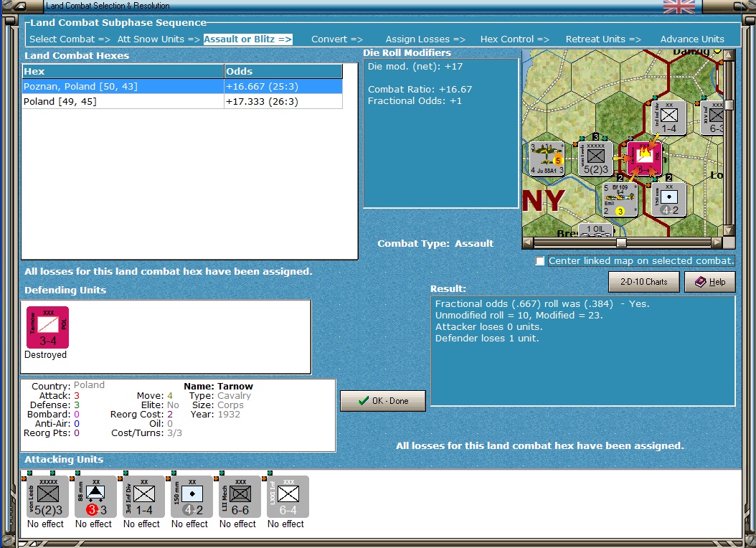The height and width of the screenshot is (548, 756).
Task: Click the von Leeb 5(2)3 HQ on map
Action: 595,159
